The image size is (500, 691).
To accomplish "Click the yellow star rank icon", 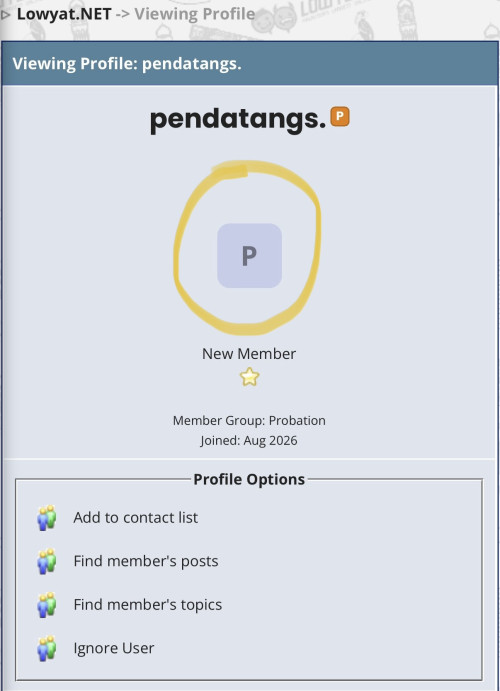I will 249,377.
